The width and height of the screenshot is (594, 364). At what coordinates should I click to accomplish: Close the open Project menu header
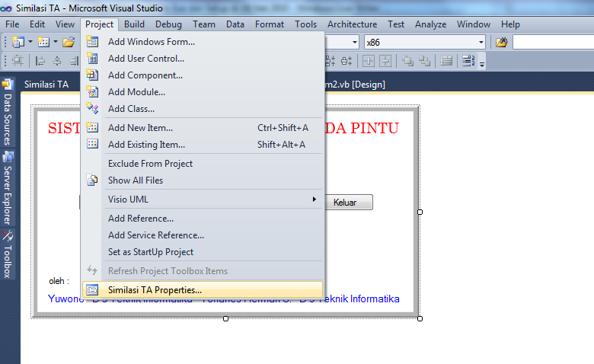[x=99, y=24]
